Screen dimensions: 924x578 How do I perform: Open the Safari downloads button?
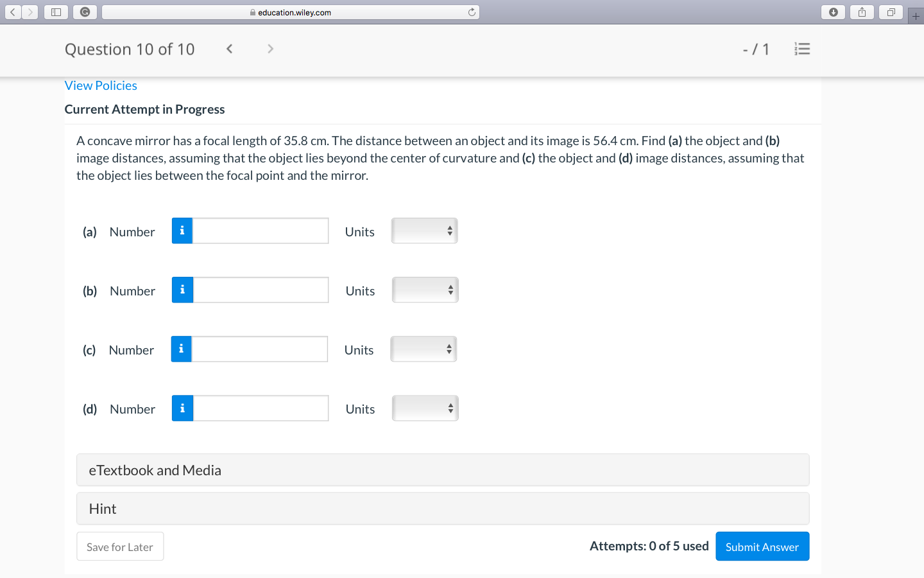833,12
